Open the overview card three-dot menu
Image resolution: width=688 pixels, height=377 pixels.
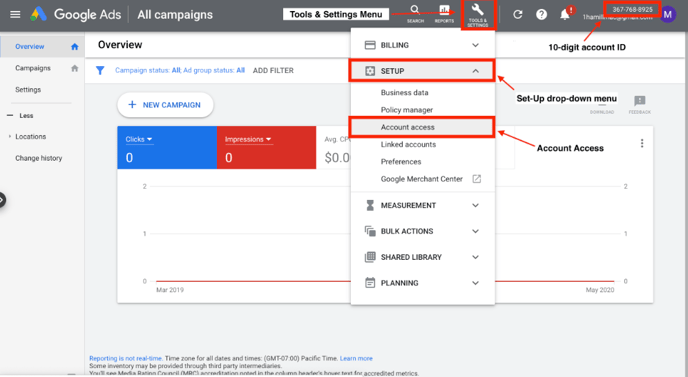642,143
